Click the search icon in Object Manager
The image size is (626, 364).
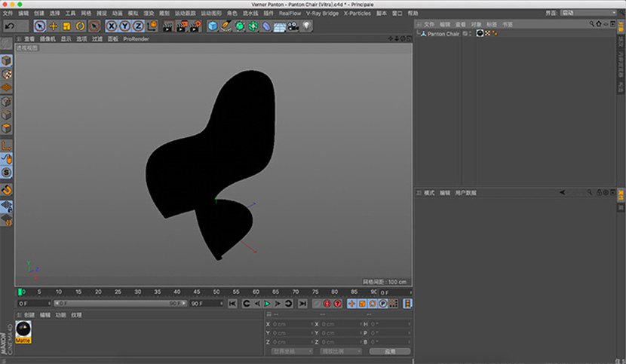pyautogui.click(x=591, y=24)
